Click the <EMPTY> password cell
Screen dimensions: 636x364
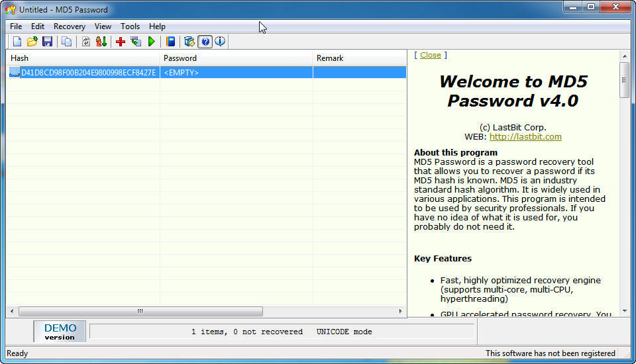point(236,73)
